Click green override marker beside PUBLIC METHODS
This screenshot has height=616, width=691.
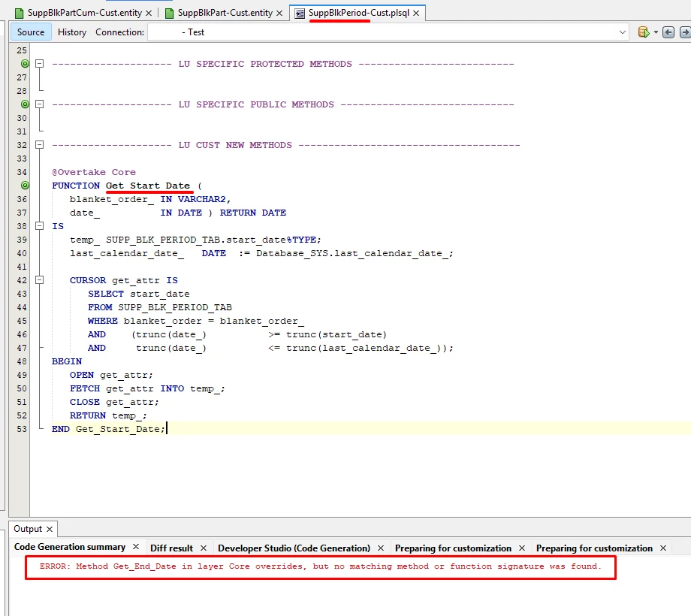pos(25,104)
